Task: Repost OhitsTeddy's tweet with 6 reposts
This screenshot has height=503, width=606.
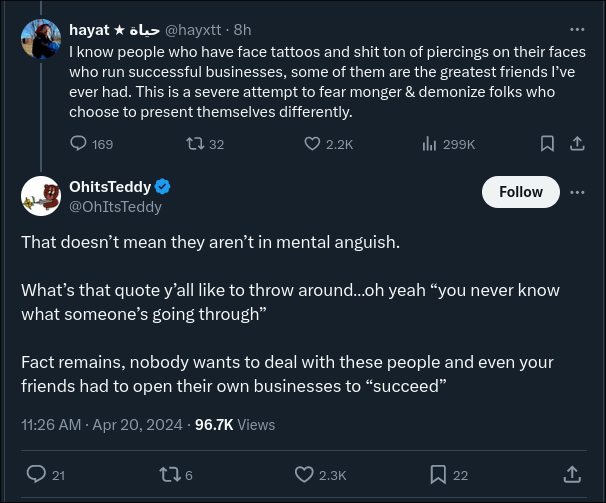Action: (169, 474)
